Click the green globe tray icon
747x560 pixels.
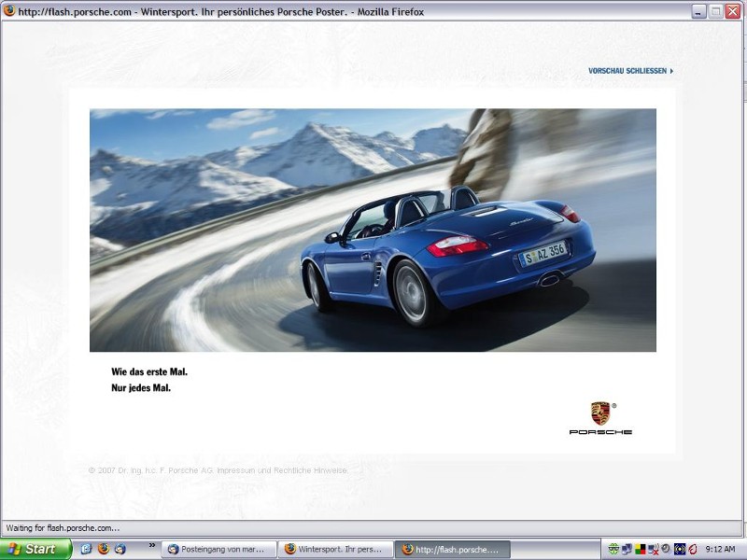click(x=613, y=549)
